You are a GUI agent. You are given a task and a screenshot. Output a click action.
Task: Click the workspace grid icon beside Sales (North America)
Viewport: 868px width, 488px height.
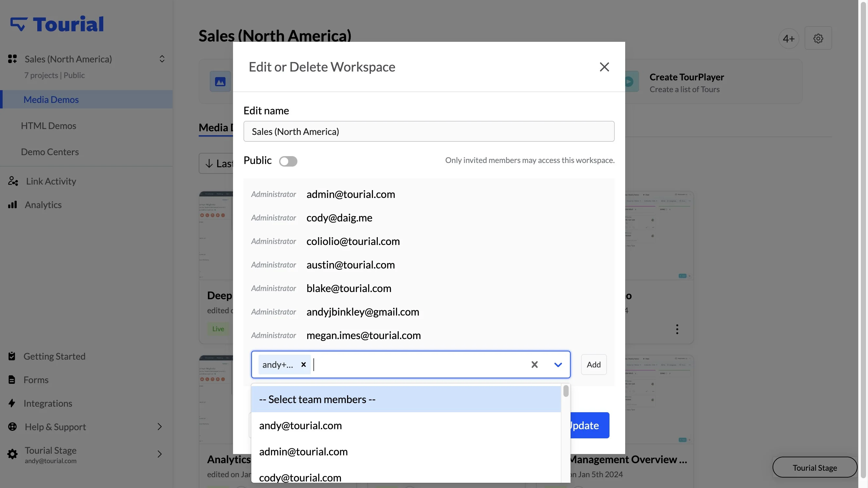(12, 59)
